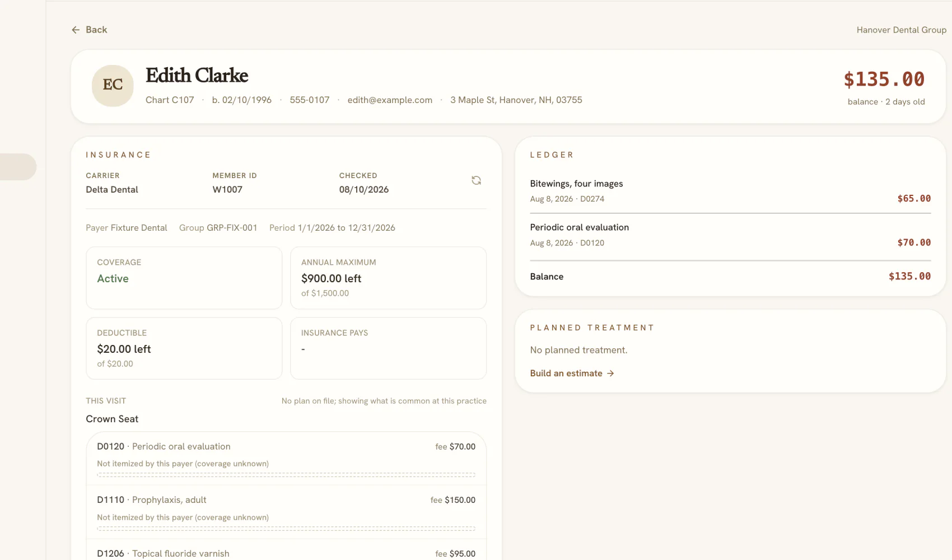Click D1110 'Not itemized by this payer' note
Screen dimensions: 952x560
[183, 517]
